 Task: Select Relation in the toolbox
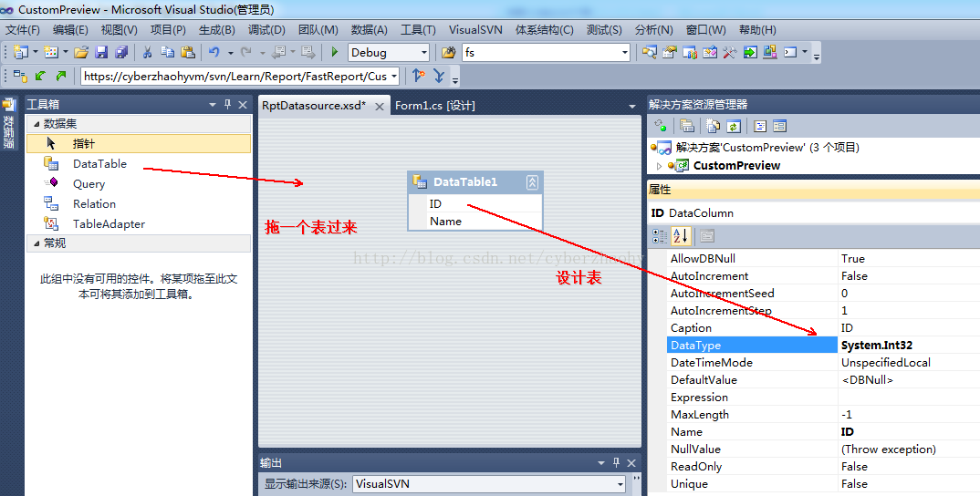[x=139, y=203]
